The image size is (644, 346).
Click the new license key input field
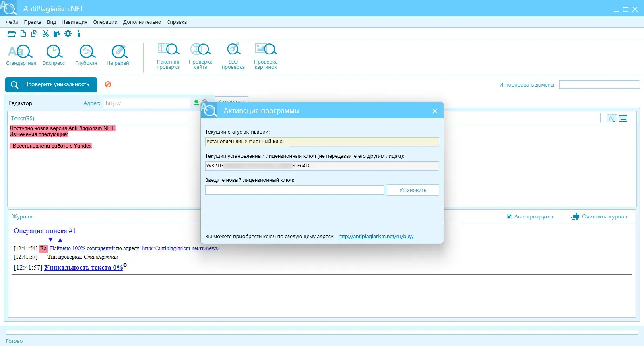click(x=295, y=190)
